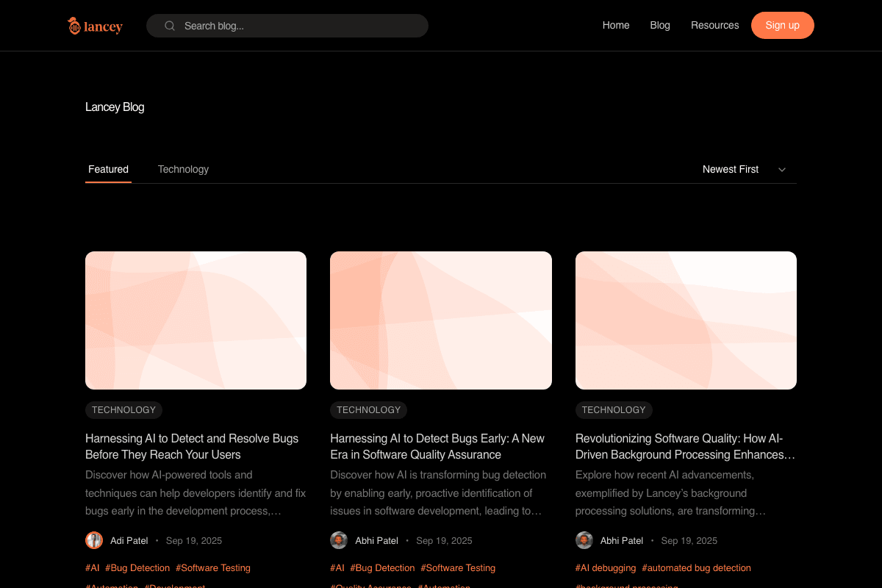Switch to the Technology tab

coord(183,169)
